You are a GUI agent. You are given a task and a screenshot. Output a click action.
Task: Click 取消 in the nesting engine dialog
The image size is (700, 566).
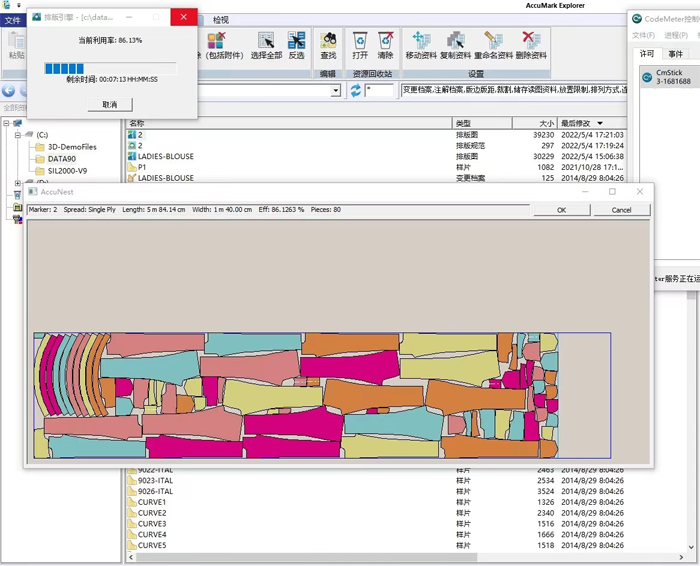pos(110,105)
